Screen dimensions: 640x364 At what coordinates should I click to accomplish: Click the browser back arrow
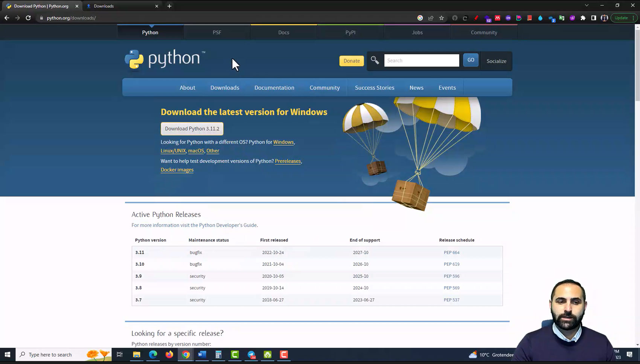coord(7,18)
